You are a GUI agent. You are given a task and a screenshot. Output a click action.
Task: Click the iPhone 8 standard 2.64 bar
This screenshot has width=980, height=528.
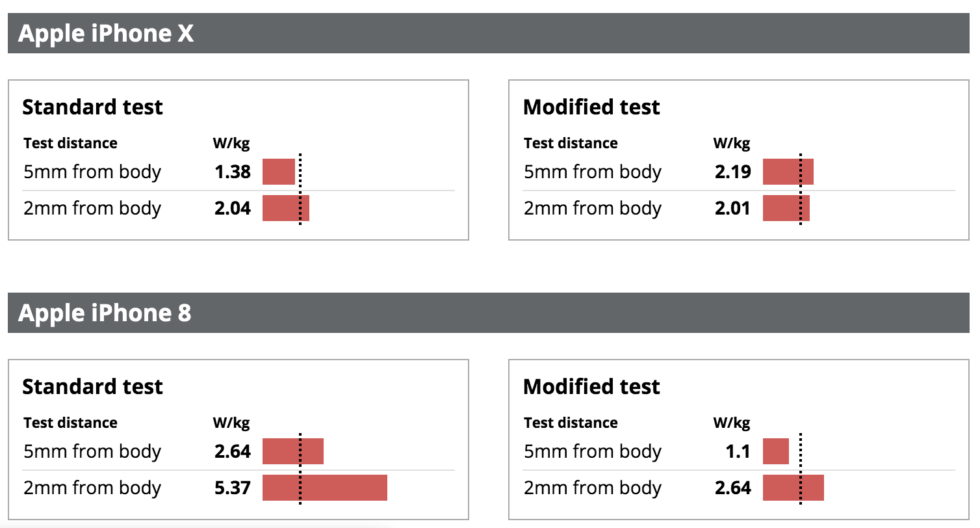pyautogui.click(x=293, y=451)
